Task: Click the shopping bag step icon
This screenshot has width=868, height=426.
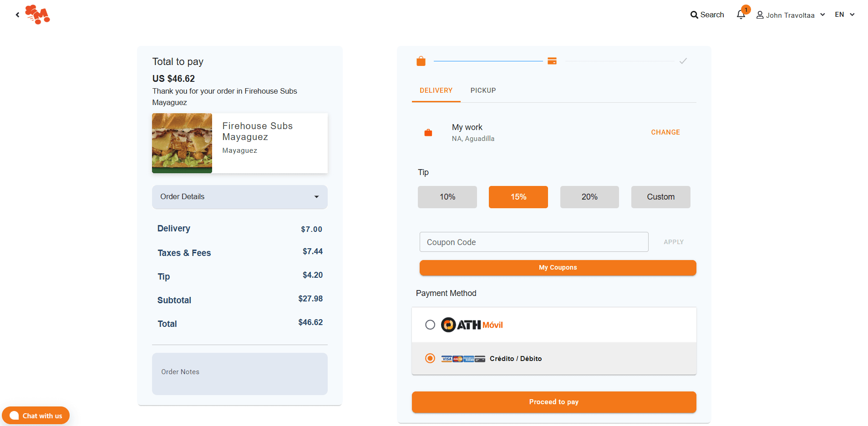Action: (x=421, y=61)
